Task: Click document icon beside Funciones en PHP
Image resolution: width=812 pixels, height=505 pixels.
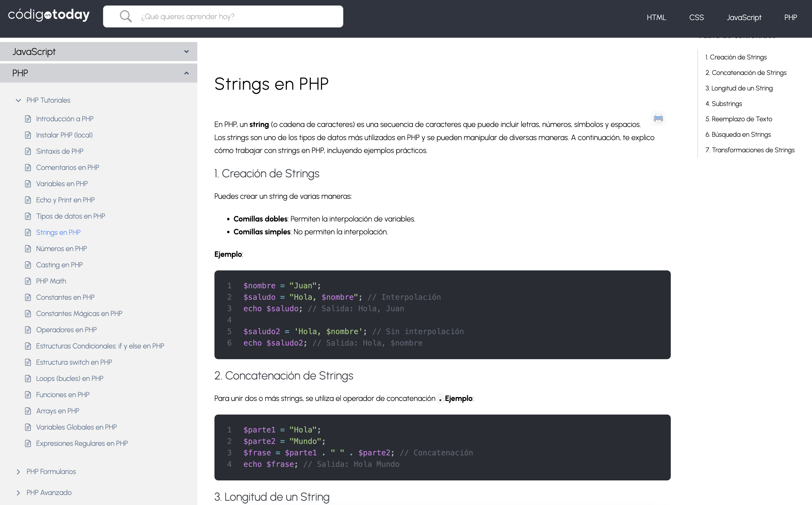Action: click(x=28, y=395)
